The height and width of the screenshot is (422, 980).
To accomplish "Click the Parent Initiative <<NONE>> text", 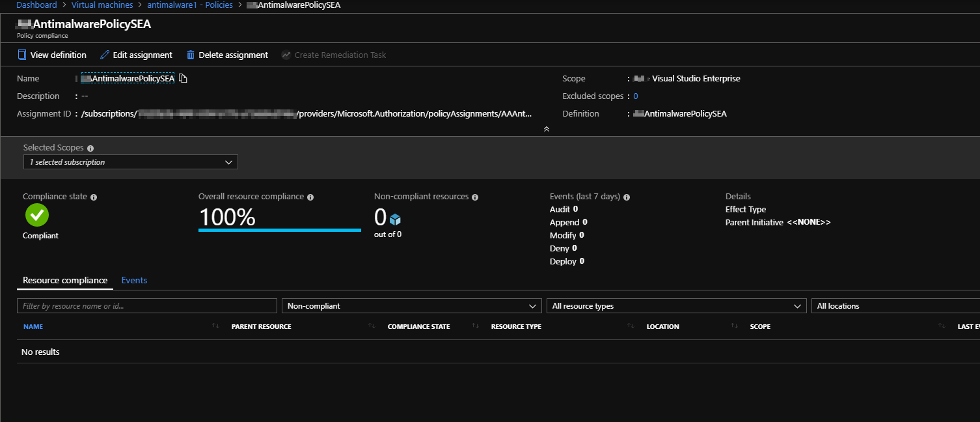I will click(778, 222).
